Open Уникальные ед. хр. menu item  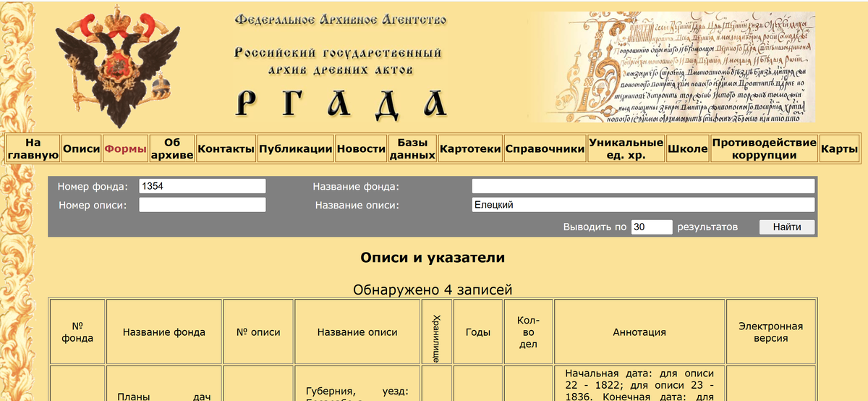coord(626,148)
